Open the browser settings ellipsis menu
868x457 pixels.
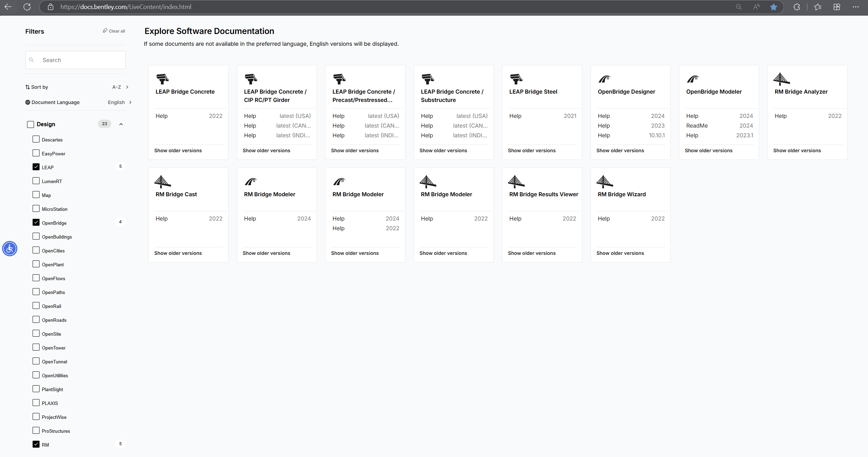point(856,7)
